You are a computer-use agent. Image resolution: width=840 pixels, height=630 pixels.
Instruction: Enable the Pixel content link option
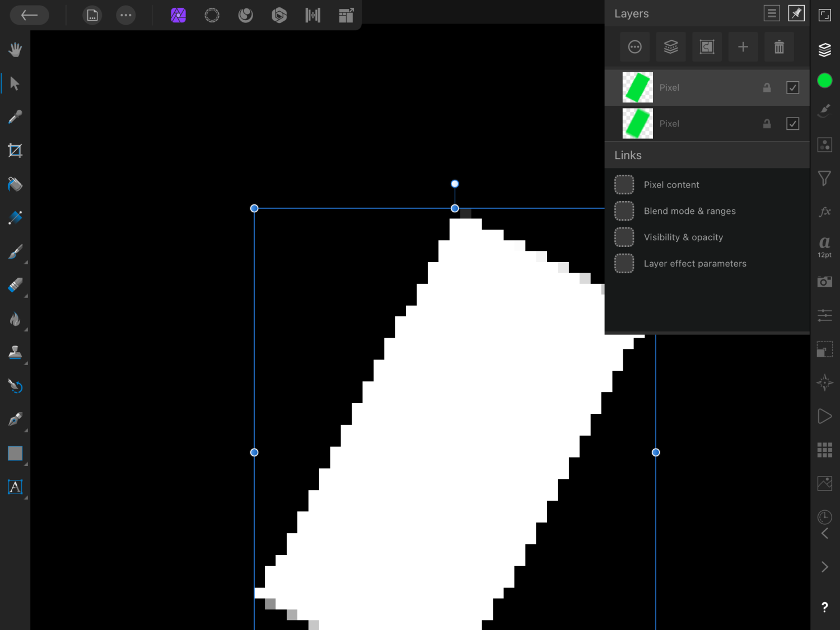(624, 184)
